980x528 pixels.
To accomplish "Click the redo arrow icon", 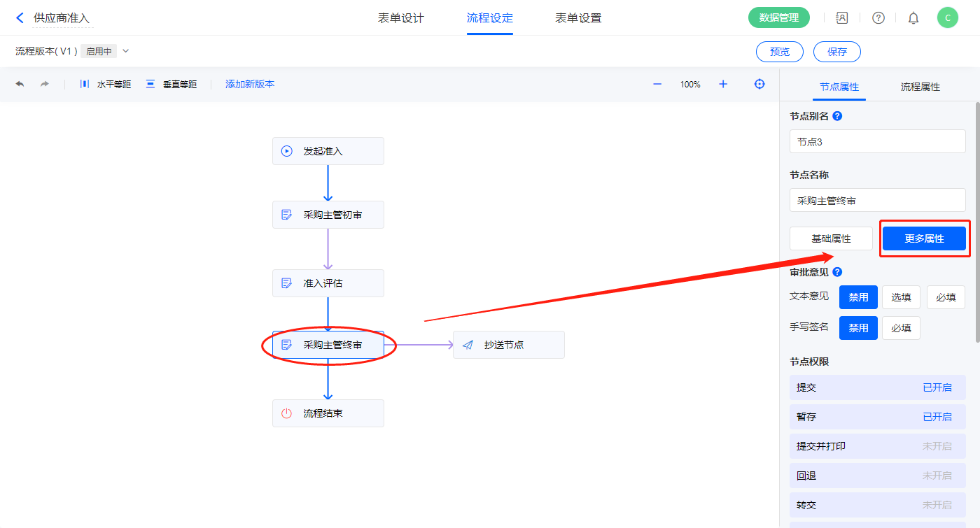I will pos(45,84).
